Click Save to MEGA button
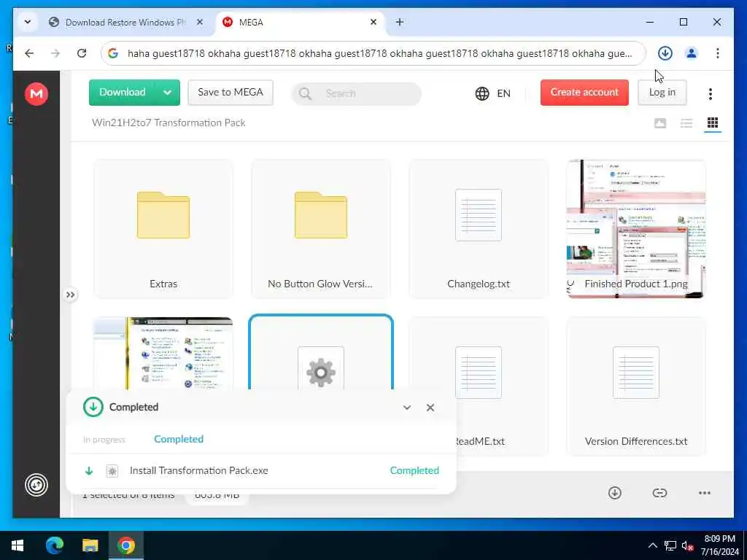 tap(231, 93)
